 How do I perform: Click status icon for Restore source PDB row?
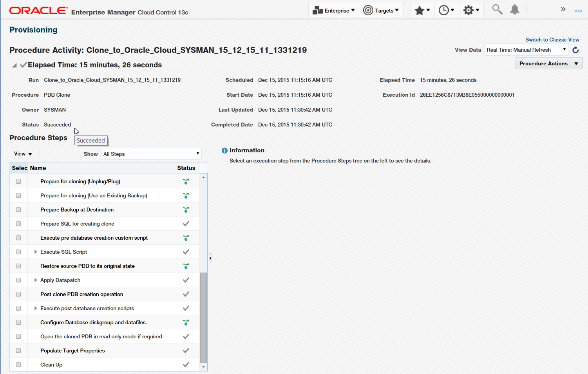click(x=186, y=266)
